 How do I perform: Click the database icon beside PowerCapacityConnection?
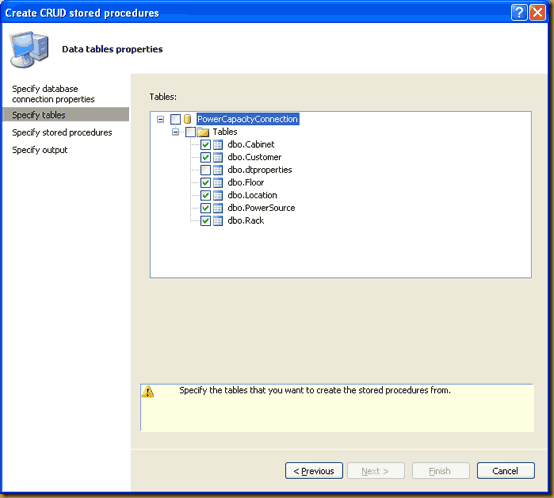pos(187,119)
